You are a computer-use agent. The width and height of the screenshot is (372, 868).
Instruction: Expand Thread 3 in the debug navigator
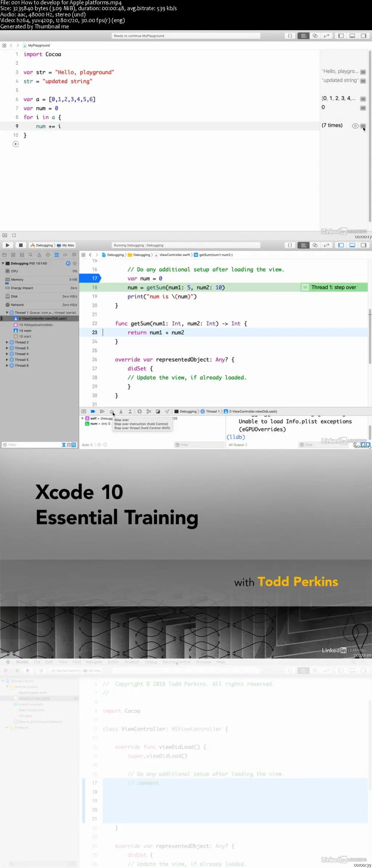tap(7, 348)
